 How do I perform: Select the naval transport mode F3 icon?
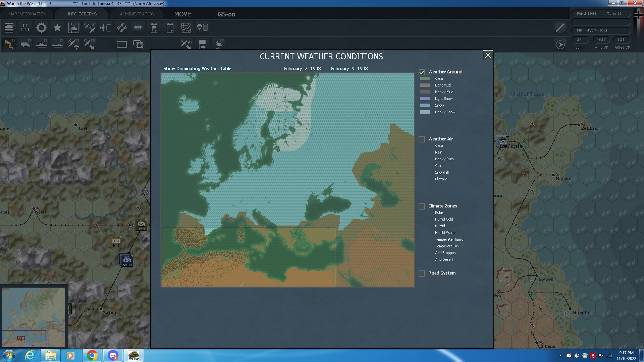click(42, 44)
